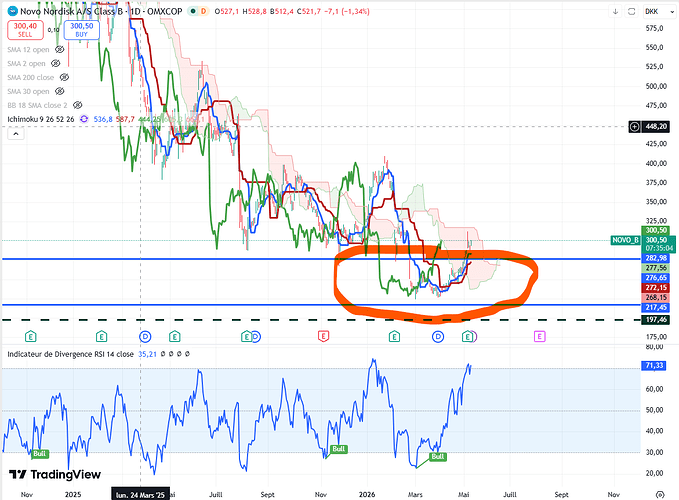679x500 pixels.
Task: Click the pink E future earnings marker
Action: pos(539,336)
